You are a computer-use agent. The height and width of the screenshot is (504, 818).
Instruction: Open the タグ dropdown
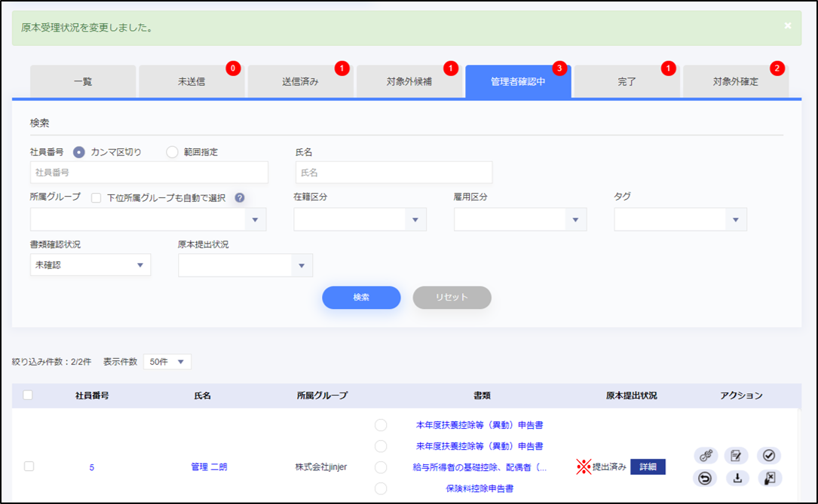click(x=680, y=219)
